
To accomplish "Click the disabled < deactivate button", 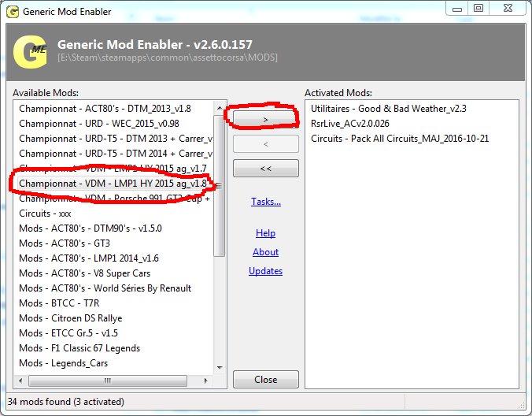I will click(266, 144).
